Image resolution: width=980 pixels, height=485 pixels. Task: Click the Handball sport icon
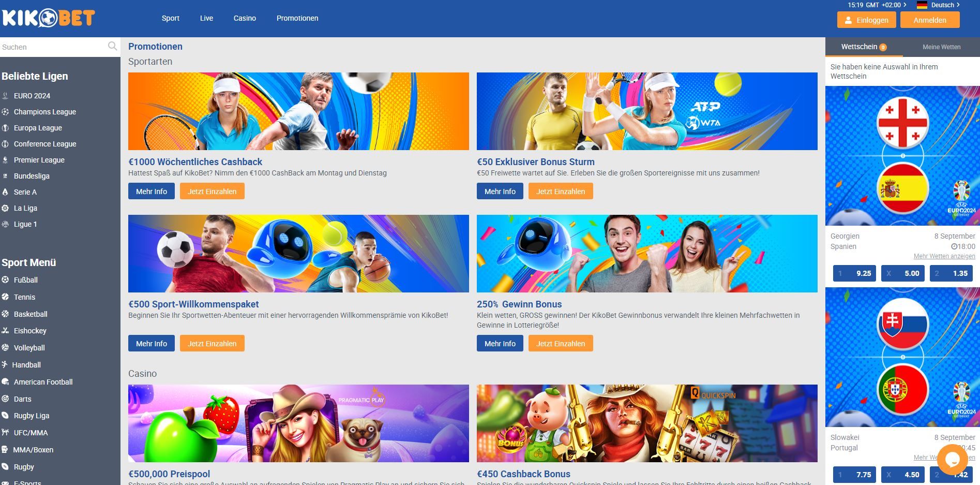(x=5, y=365)
